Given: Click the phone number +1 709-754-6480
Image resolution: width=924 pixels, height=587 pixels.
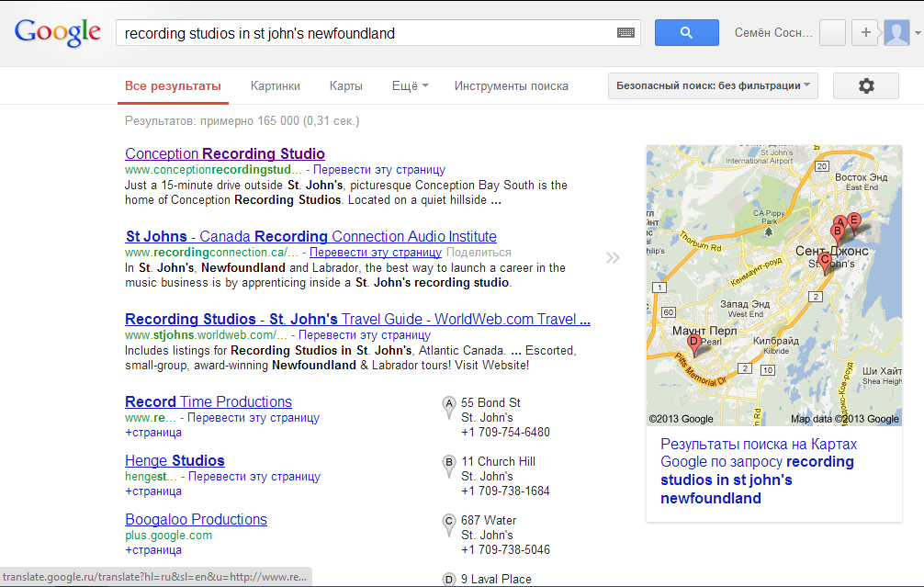Looking at the screenshot, I should (505, 432).
